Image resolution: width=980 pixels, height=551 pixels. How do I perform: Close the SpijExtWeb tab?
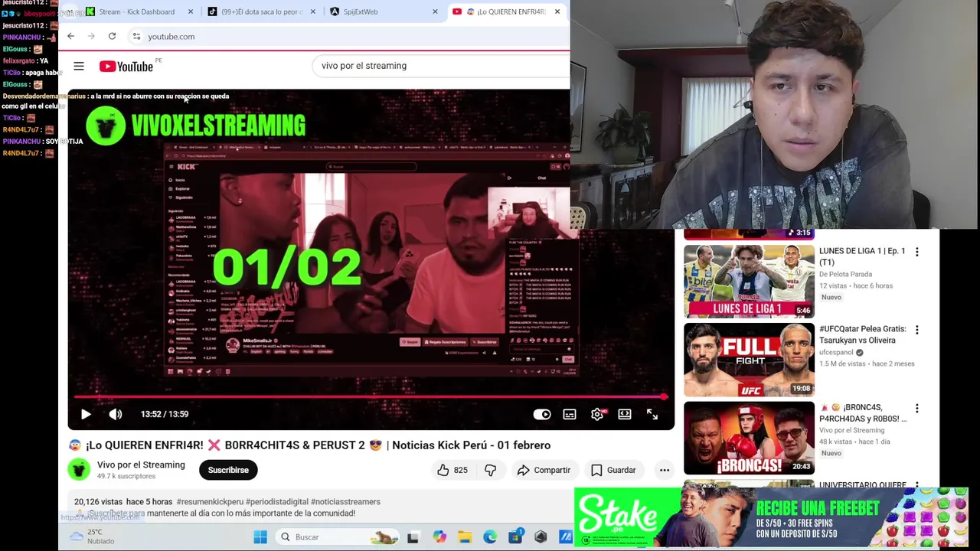(435, 11)
